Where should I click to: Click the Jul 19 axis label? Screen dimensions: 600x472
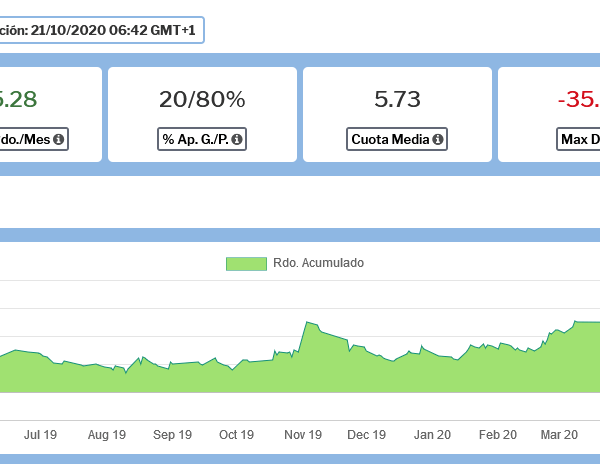pos(40,435)
